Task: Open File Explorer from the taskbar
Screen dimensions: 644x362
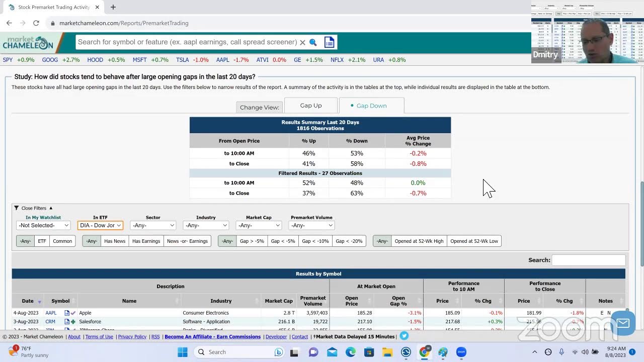Action: 387,352
